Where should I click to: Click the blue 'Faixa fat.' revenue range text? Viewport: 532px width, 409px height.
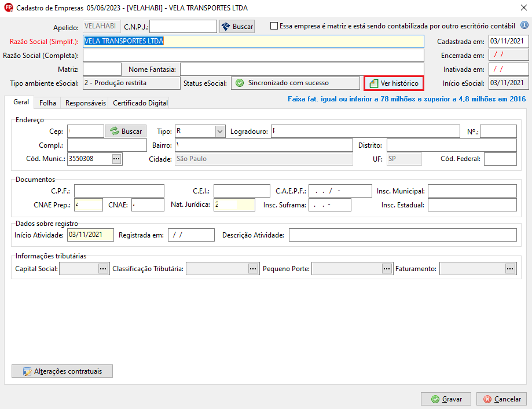tap(407, 99)
